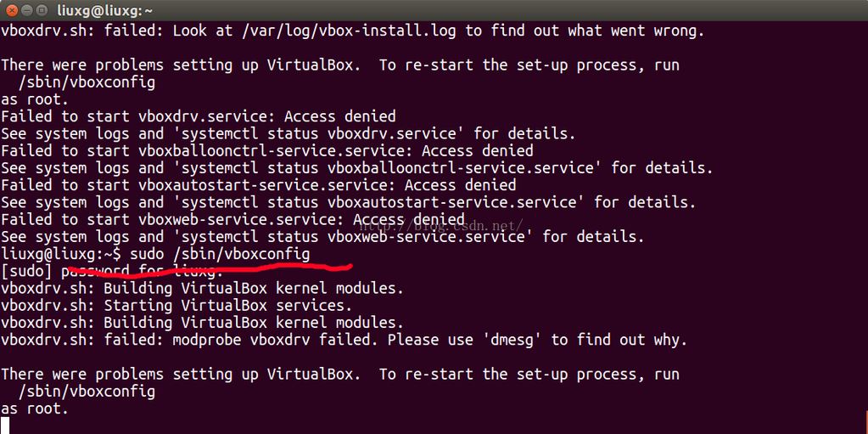868x434 pixels.
Task: Click the sudo /sbin/vboxconfig command text
Action: click(x=220, y=254)
